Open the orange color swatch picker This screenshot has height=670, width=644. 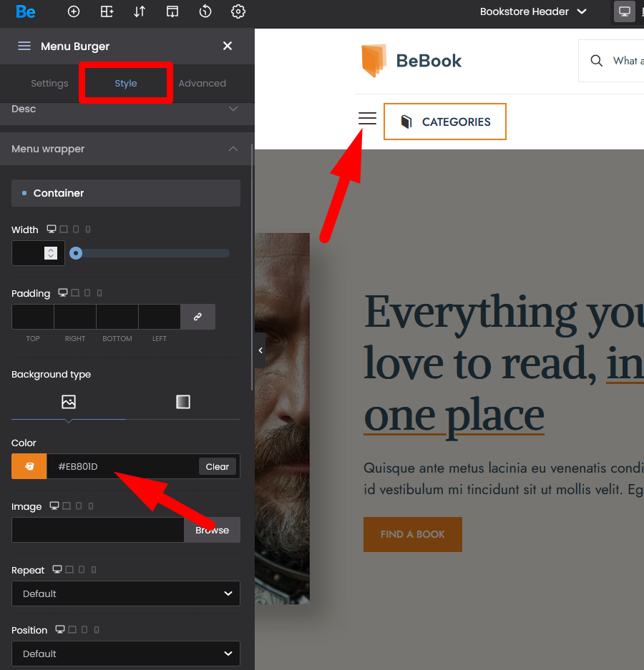click(x=29, y=466)
